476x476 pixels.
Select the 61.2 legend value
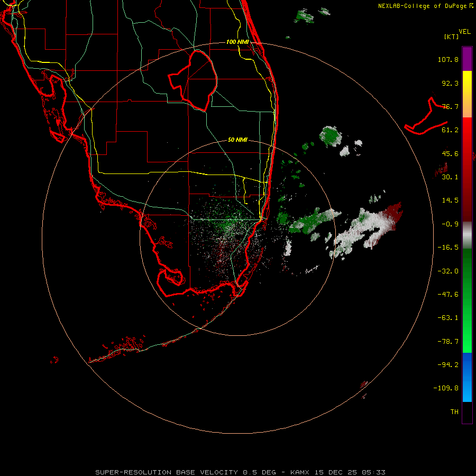[450, 130]
